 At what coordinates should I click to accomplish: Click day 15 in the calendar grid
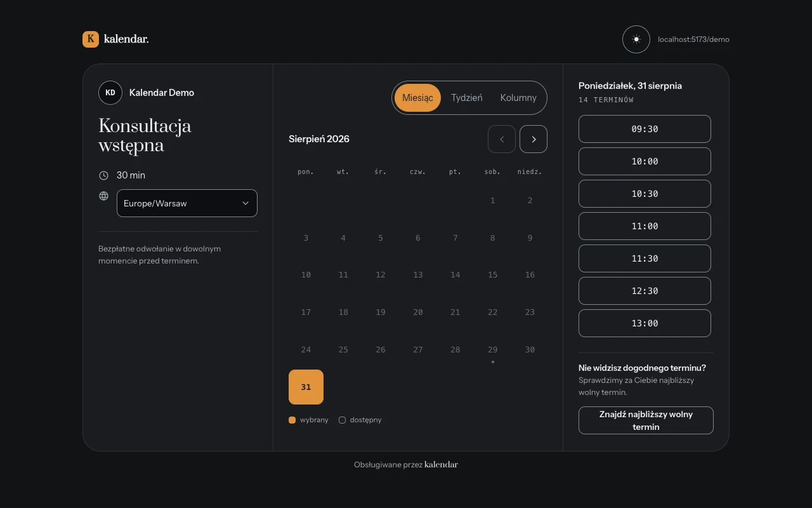[x=493, y=275]
